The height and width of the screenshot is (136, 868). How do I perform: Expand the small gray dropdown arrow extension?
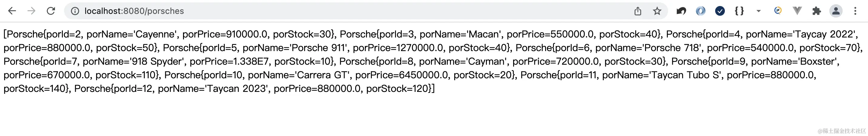(758, 11)
